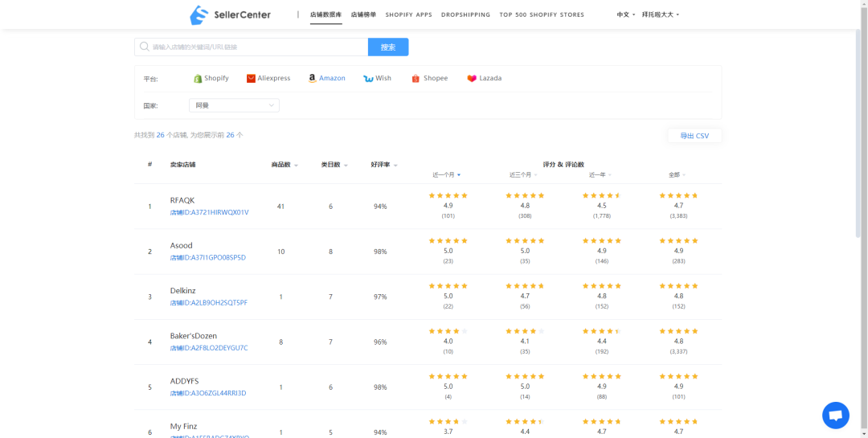Click the blue 搜索 button
The image size is (868, 438).
[388, 47]
